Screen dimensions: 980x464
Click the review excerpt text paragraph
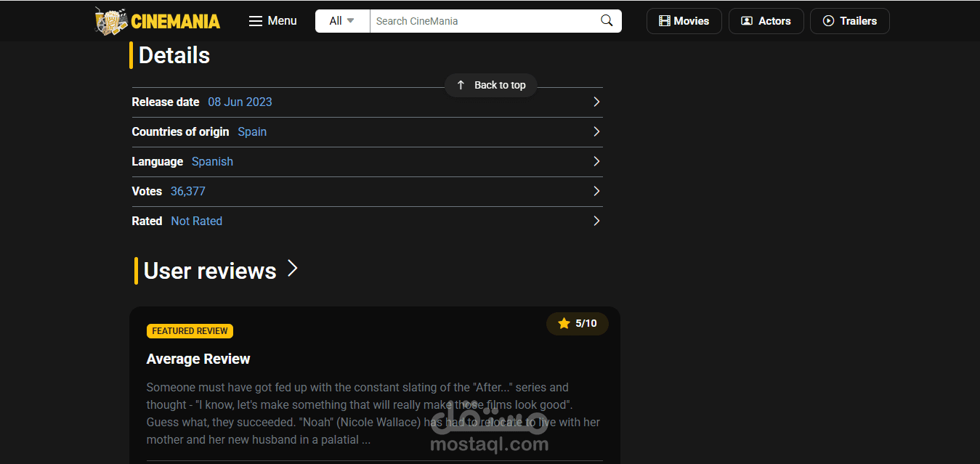[x=373, y=413]
